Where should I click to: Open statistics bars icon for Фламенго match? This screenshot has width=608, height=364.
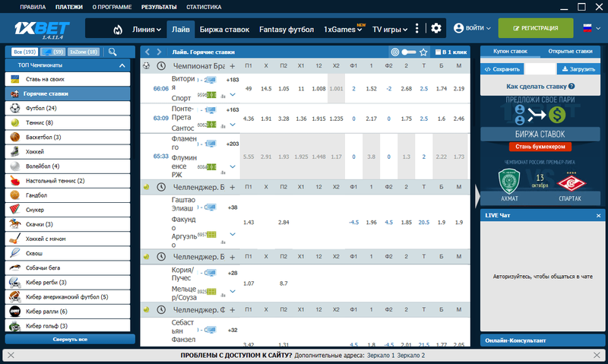coord(223,172)
